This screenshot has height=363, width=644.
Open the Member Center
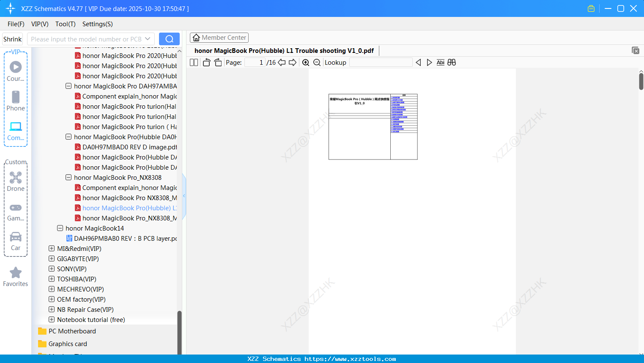[219, 38]
